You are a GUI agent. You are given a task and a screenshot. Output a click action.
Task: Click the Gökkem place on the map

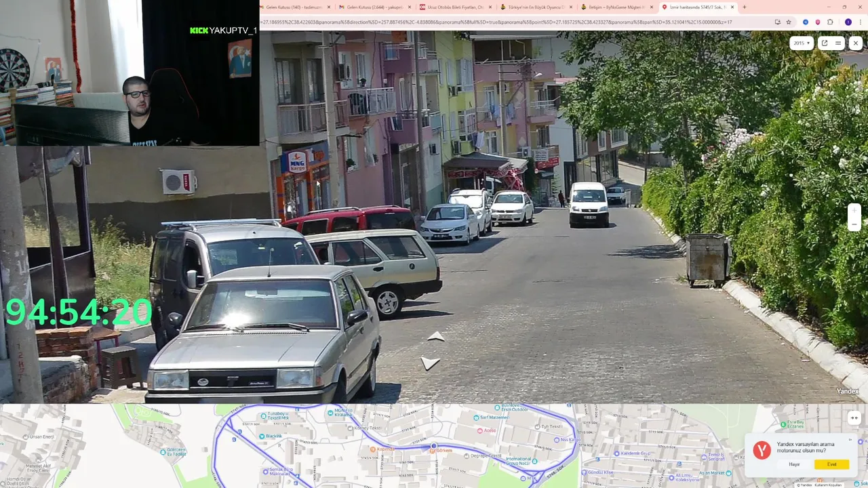pyautogui.click(x=444, y=450)
